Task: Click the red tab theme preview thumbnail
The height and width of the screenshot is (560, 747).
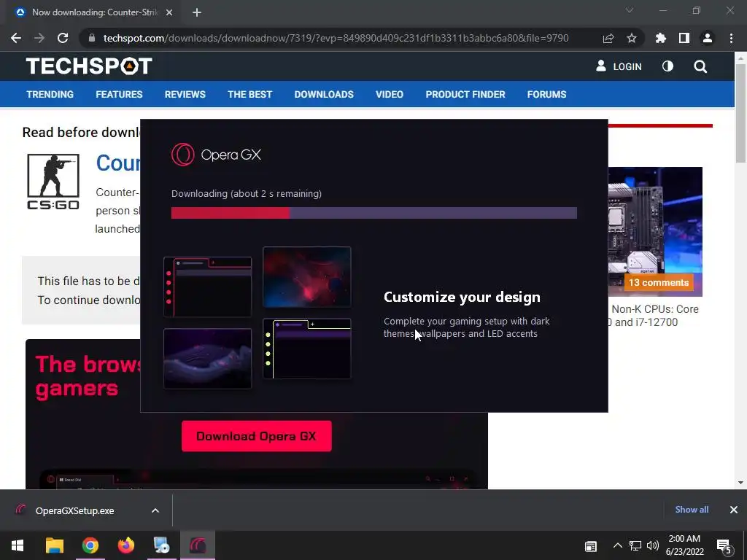Action: click(x=207, y=287)
